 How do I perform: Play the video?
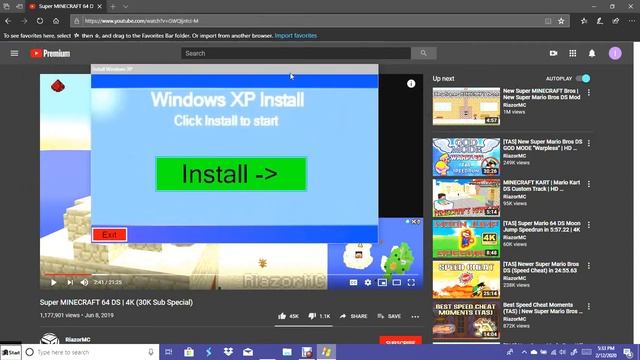coord(53,282)
